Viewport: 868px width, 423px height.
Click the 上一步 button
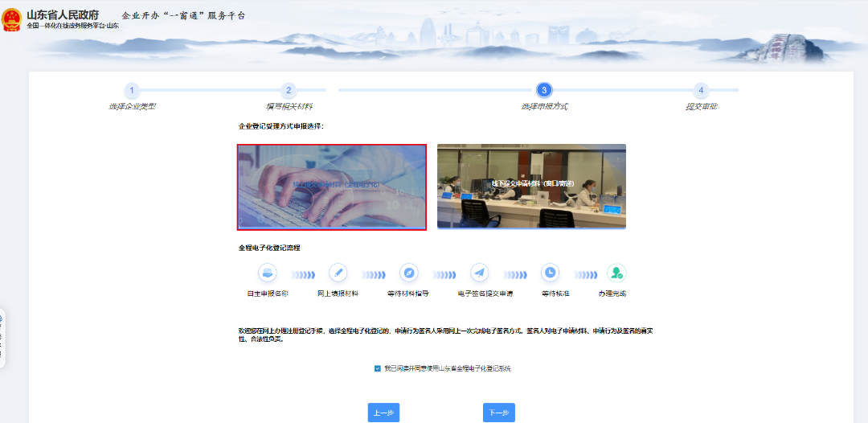383,413
